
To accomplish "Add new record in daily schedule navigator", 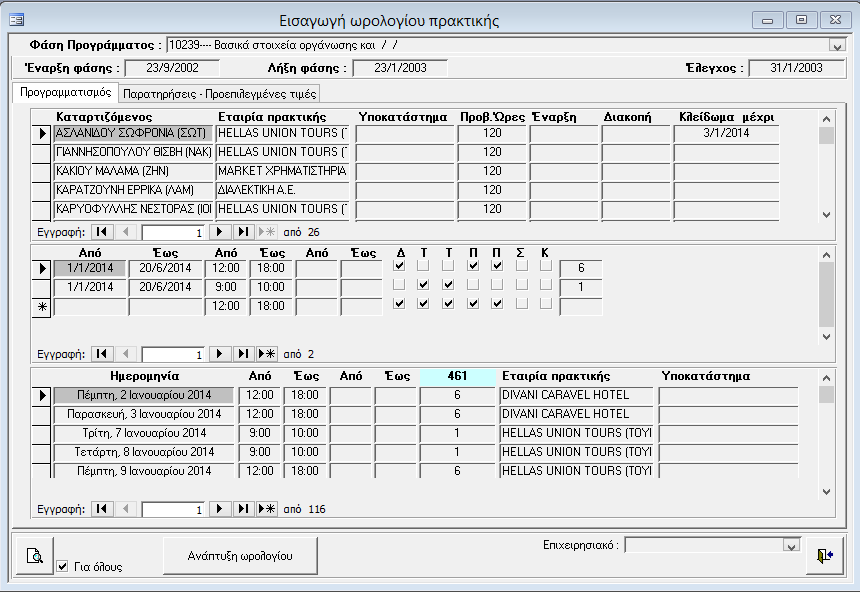I will coord(267,509).
